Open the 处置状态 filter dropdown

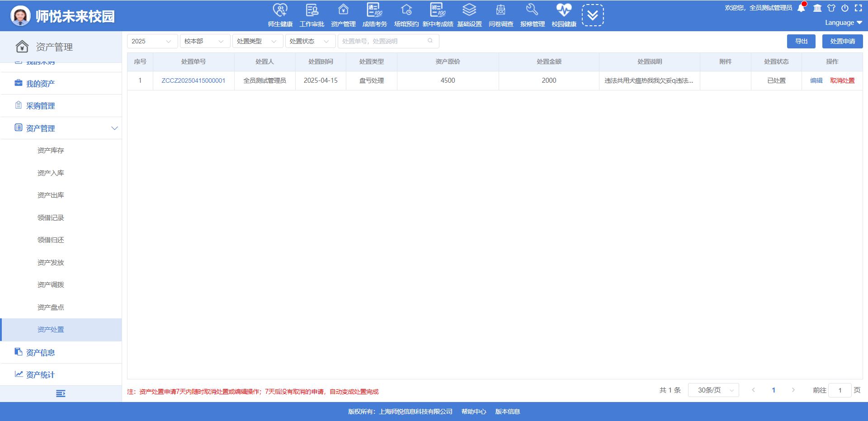point(310,41)
